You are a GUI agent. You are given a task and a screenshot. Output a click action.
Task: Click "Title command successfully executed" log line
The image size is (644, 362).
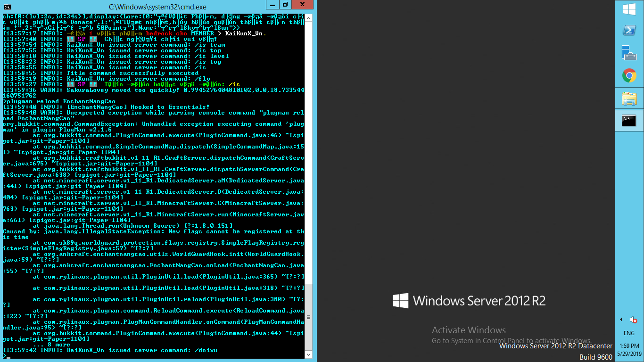tap(101, 73)
